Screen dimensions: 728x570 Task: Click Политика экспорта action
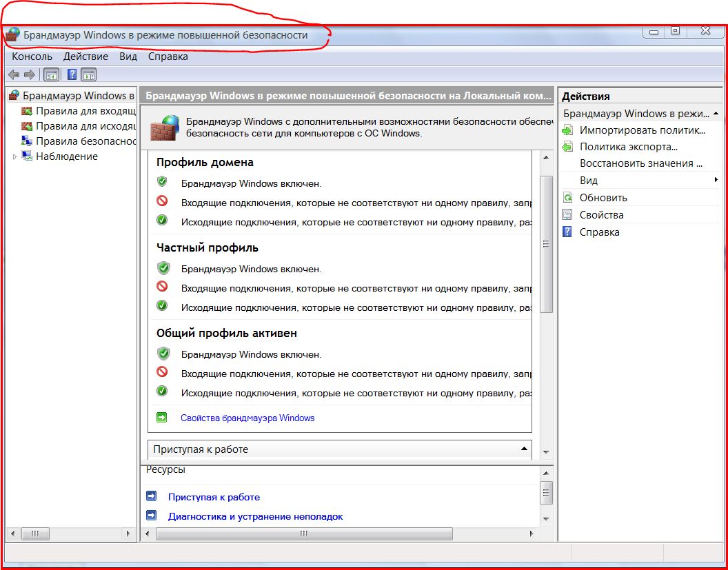coord(629,147)
